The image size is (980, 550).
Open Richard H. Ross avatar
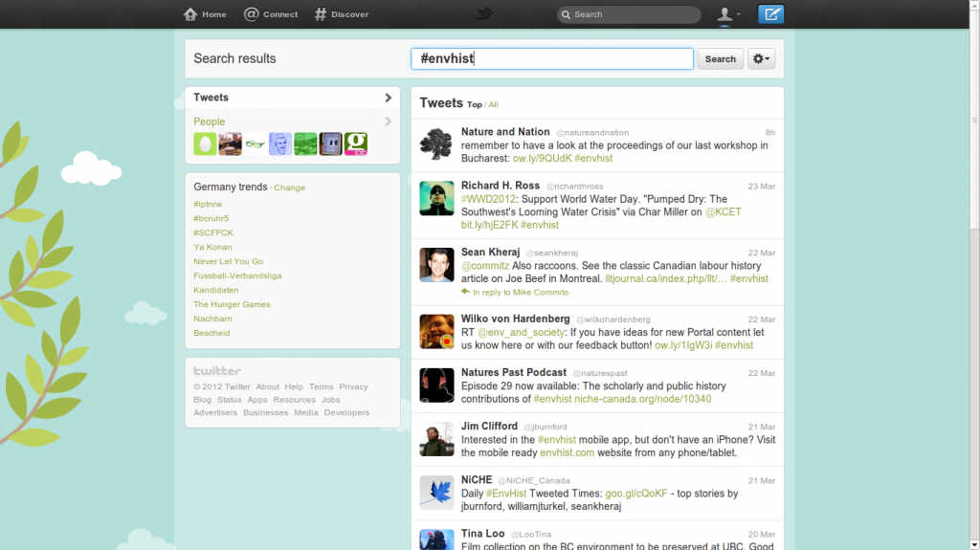(436, 198)
